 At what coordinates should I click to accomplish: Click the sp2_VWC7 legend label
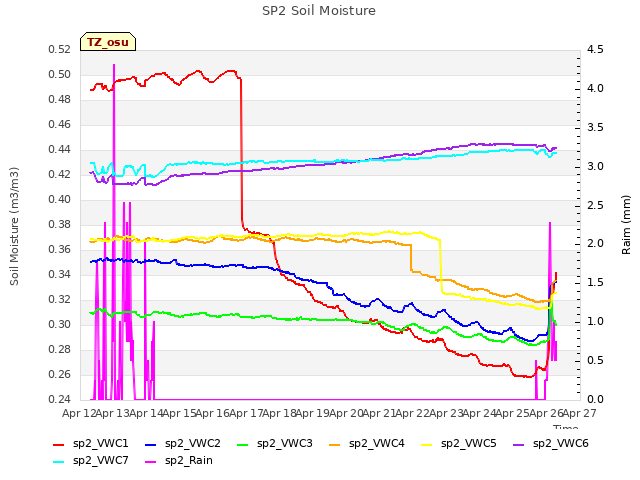click(x=101, y=461)
